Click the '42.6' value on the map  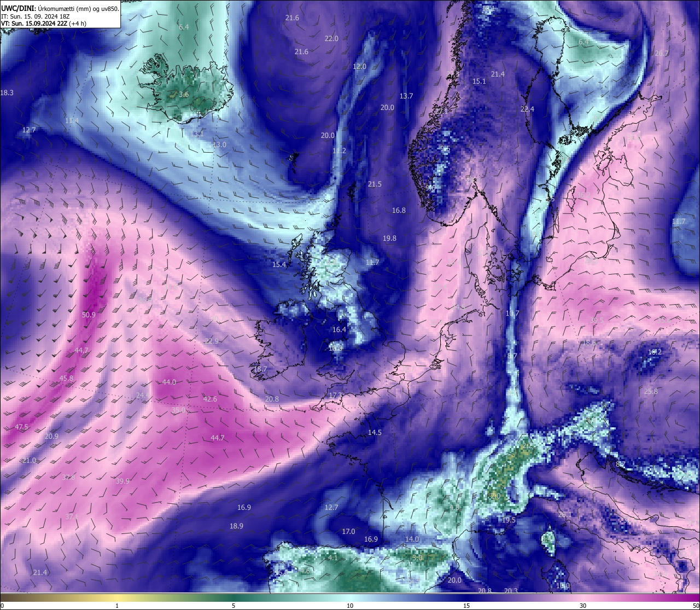tap(210, 399)
